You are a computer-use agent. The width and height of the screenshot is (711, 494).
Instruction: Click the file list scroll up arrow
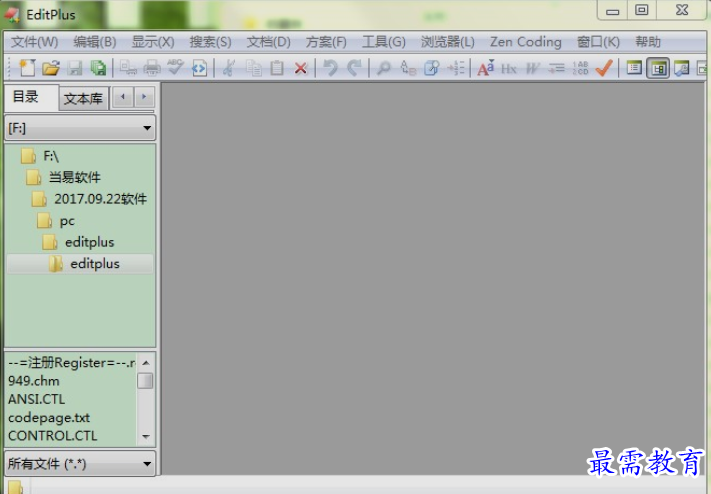click(x=146, y=362)
